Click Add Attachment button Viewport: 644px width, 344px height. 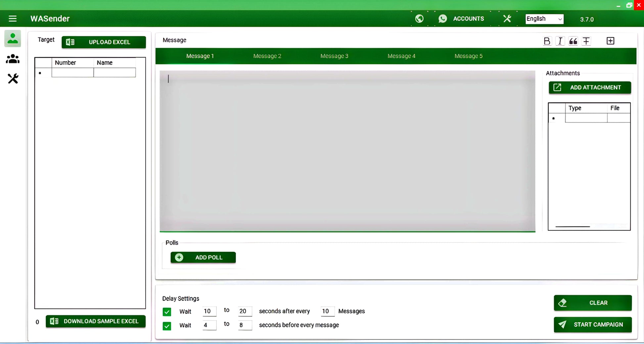pos(590,87)
